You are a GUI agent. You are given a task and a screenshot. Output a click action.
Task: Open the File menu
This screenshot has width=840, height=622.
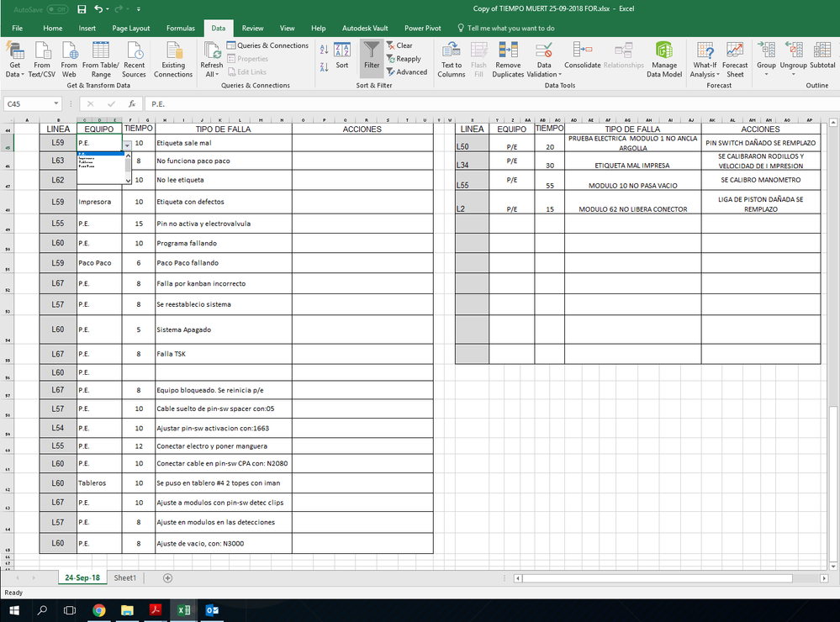[x=17, y=29]
